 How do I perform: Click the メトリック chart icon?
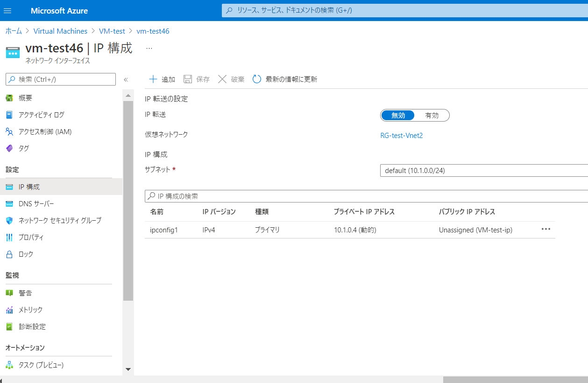9,310
